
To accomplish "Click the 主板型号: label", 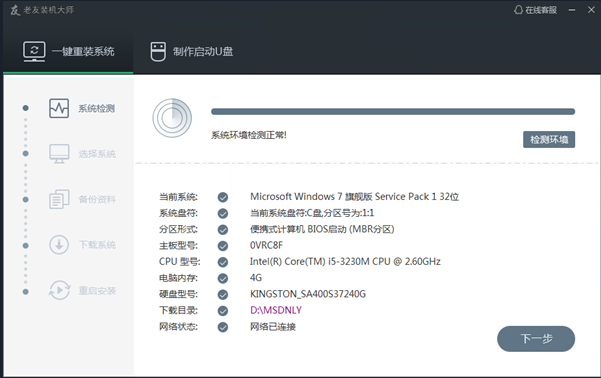I will [x=178, y=246].
